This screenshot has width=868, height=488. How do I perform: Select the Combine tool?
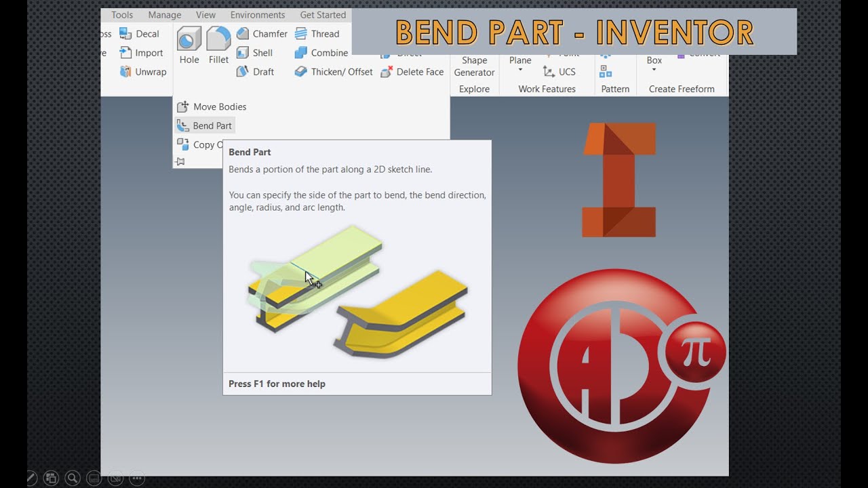pos(321,53)
